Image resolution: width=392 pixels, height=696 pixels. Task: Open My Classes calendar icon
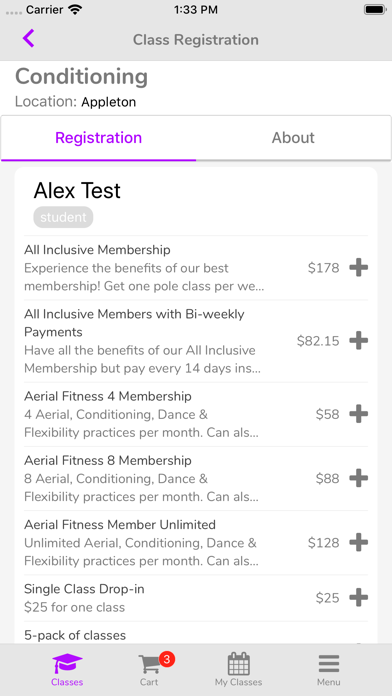coord(239,670)
